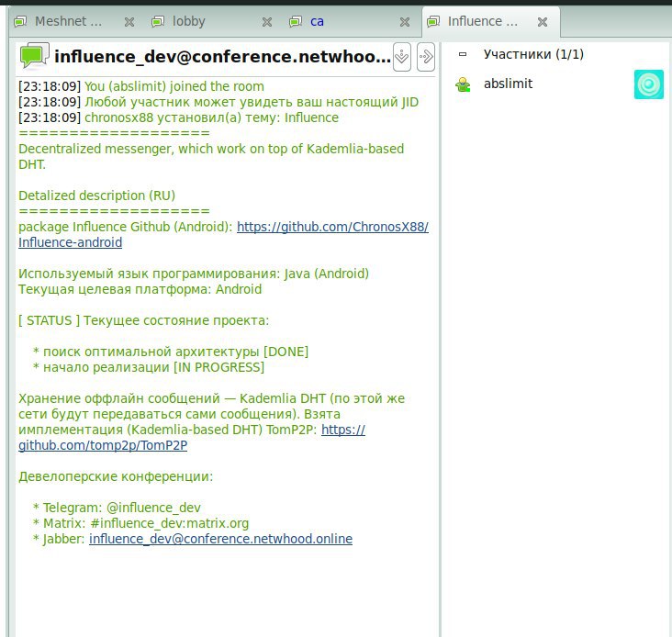Viewport: 672px width, 637px height.
Task: Switch to the Meshnet chat tab
Action: (x=69, y=21)
